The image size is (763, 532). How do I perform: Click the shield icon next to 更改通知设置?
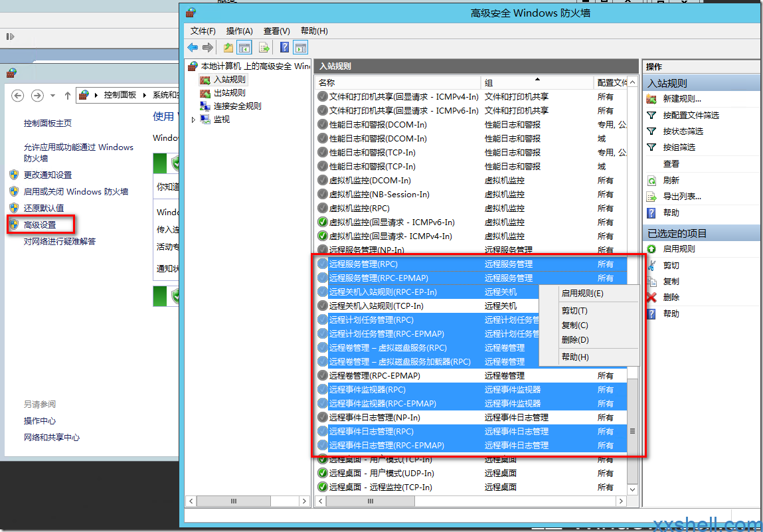14,175
